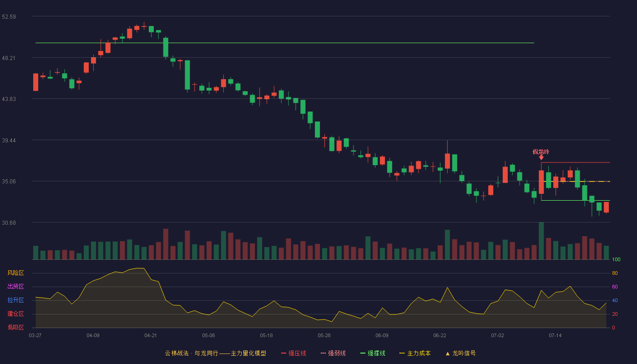Click the 低吸区 zone label
637x364 pixels.
[15, 327]
